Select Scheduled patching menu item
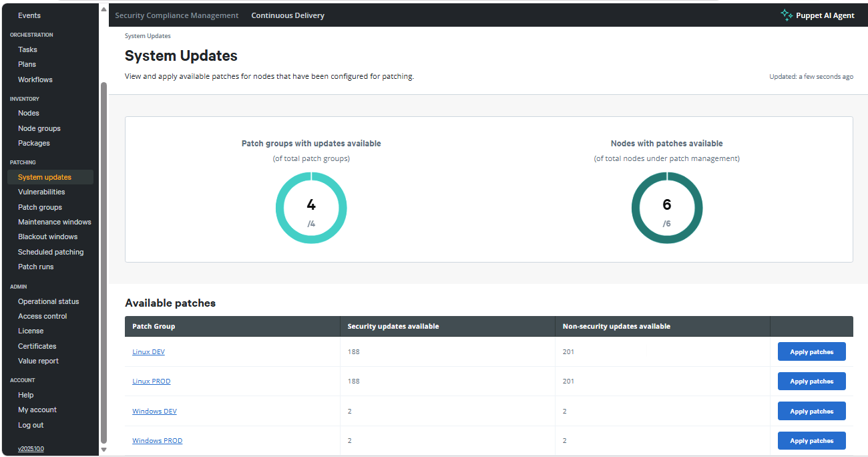This screenshot has width=868, height=457. 51,252
